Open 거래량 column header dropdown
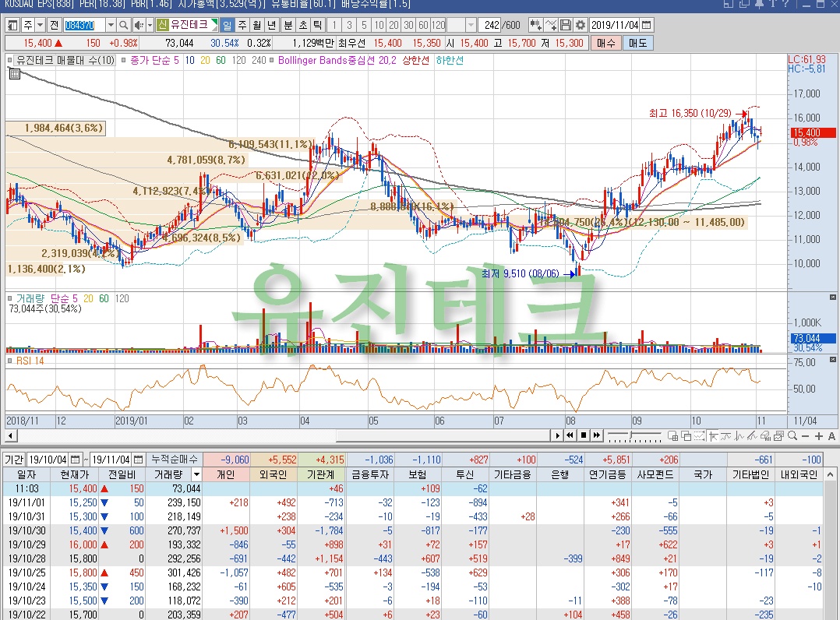 [x=196, y=474]
